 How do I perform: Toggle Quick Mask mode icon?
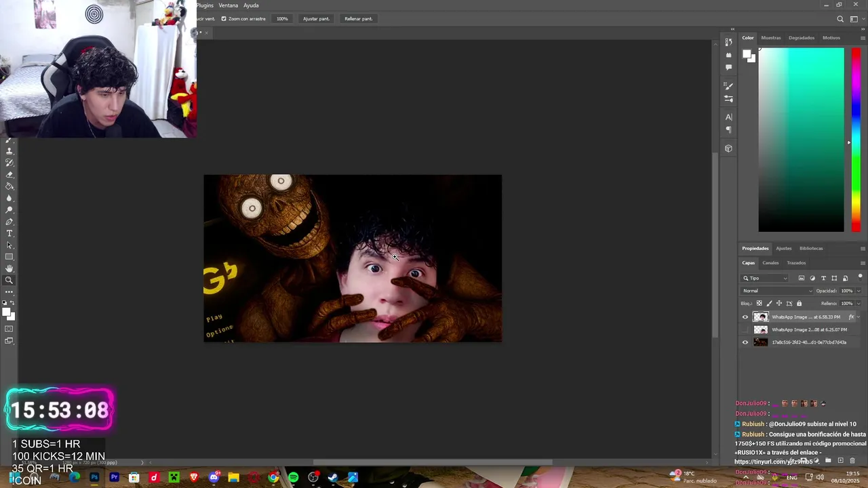(9, 329)
